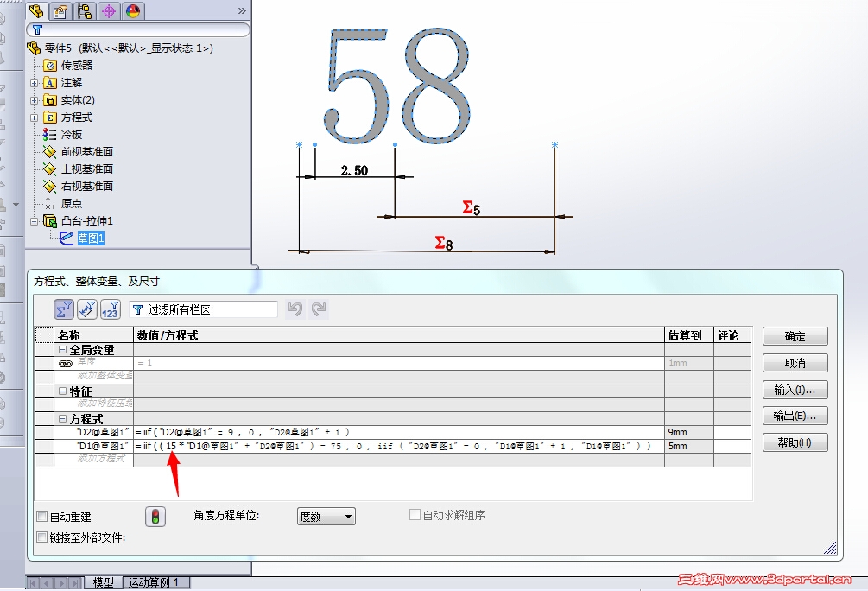Expand the 实体(2) bodies folder
The height and width of the screenshot is (591, 868).
[x=35, y=100]
